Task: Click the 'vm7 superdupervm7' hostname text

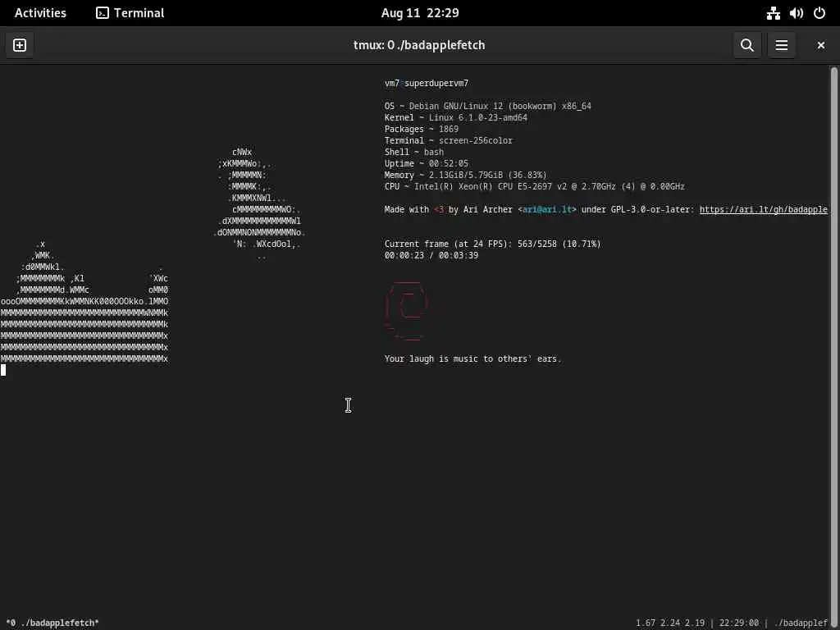Action: pos(427,83)
